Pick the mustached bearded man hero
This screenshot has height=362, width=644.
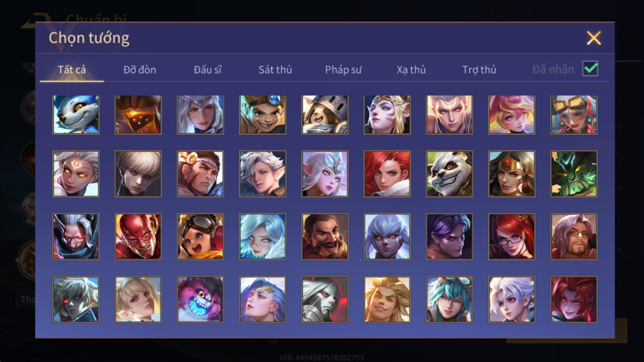point(325,237)
